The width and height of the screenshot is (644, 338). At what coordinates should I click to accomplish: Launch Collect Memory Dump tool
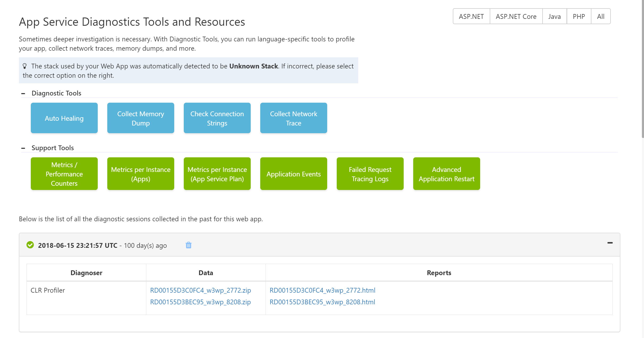tap(141, 118)
